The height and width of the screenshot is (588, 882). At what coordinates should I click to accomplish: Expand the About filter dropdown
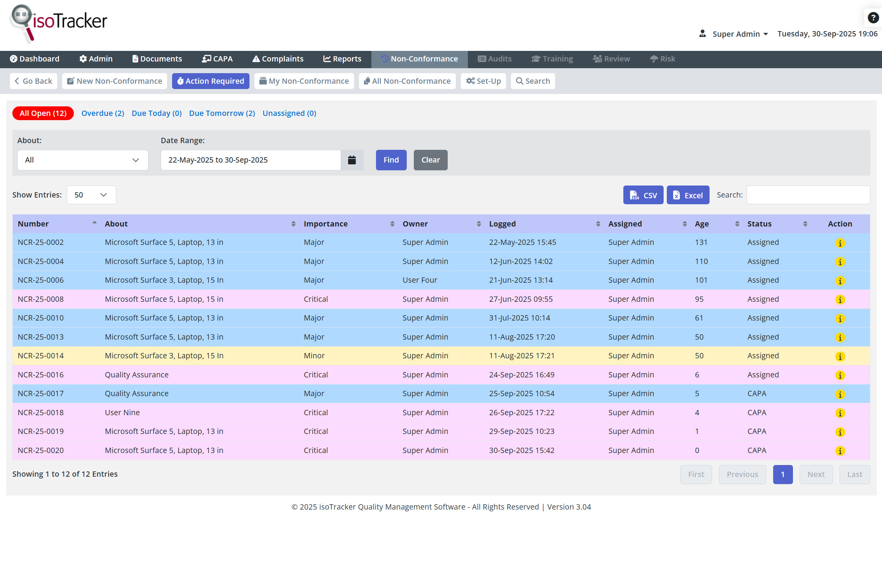82,160
